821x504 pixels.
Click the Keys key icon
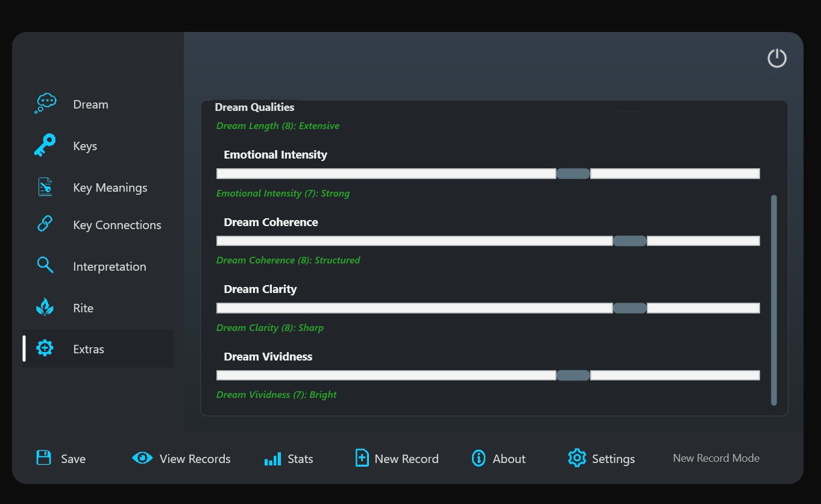(x=45, y=145)
